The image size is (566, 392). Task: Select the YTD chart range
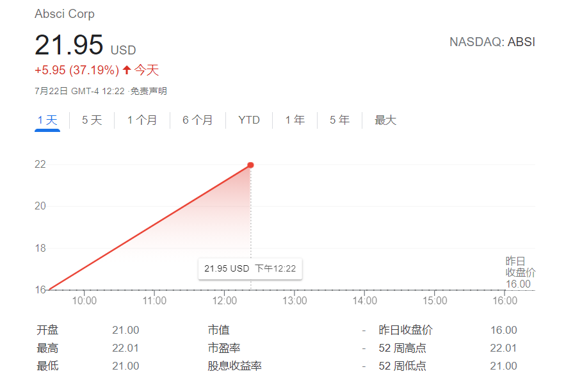[249, 120]
